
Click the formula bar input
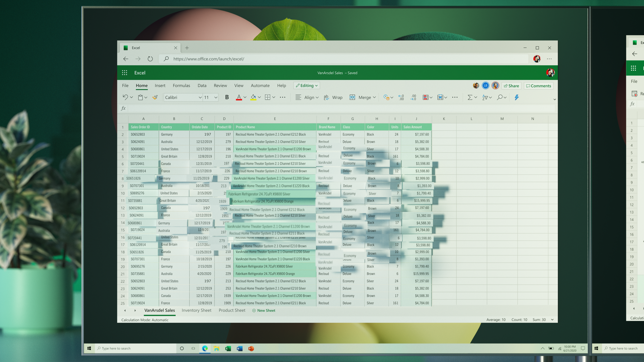point(341,108)
